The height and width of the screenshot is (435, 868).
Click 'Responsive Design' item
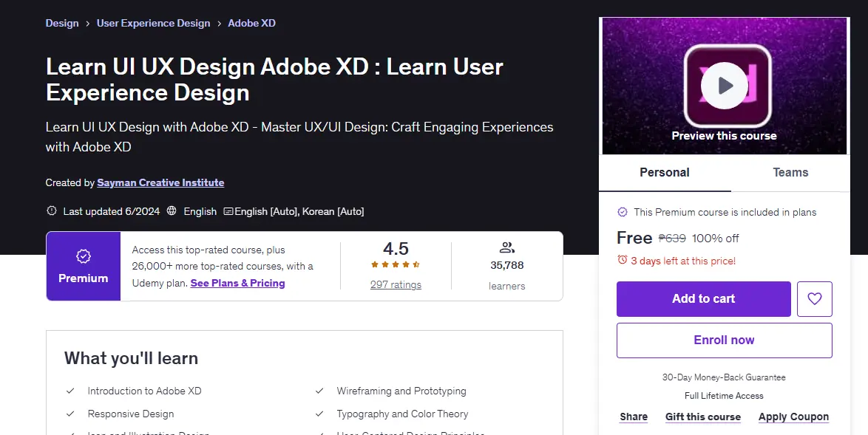coord(131,414)
